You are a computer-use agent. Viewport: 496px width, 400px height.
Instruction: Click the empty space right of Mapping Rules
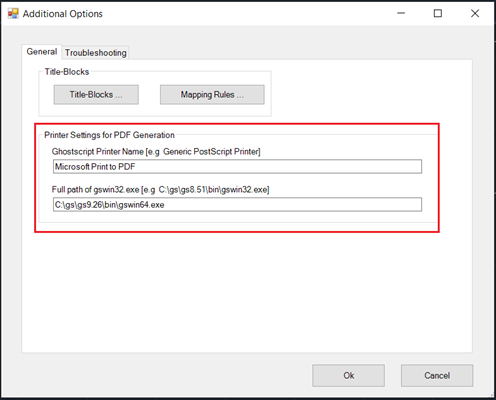pos(370,93)
